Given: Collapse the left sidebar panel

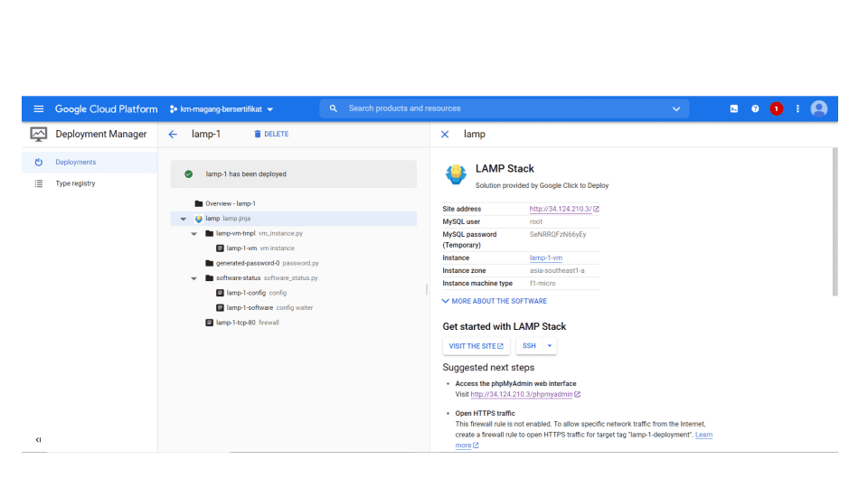Looking at the screenshot, I should [38, 440].
